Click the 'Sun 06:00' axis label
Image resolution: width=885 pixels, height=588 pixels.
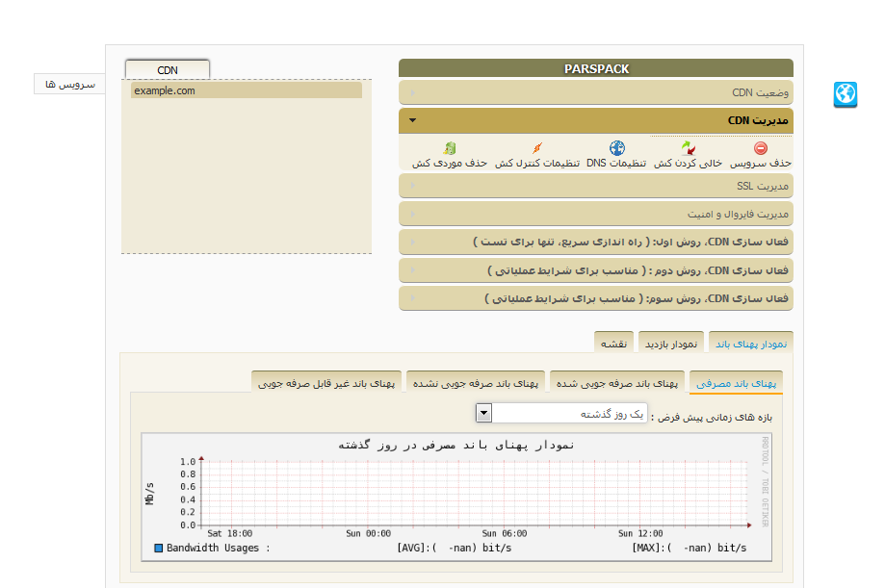click(x=504, y=533)
